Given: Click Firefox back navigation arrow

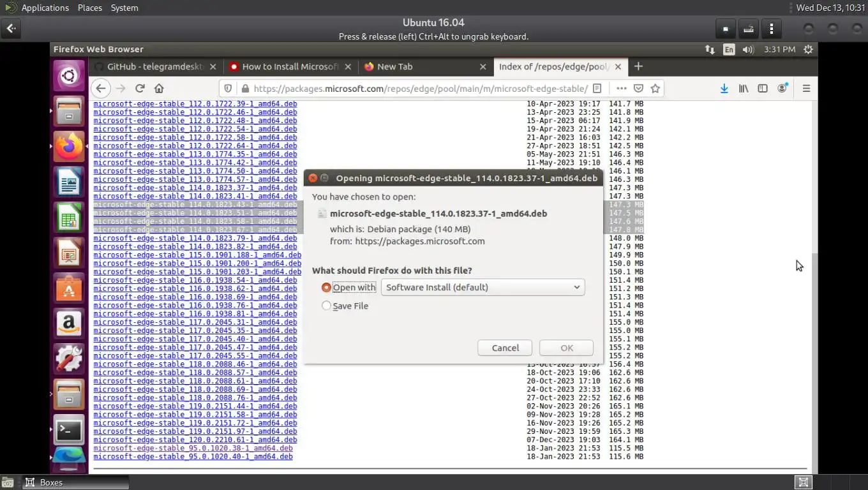Looking at the screenshot, I should tap(100, 89).
